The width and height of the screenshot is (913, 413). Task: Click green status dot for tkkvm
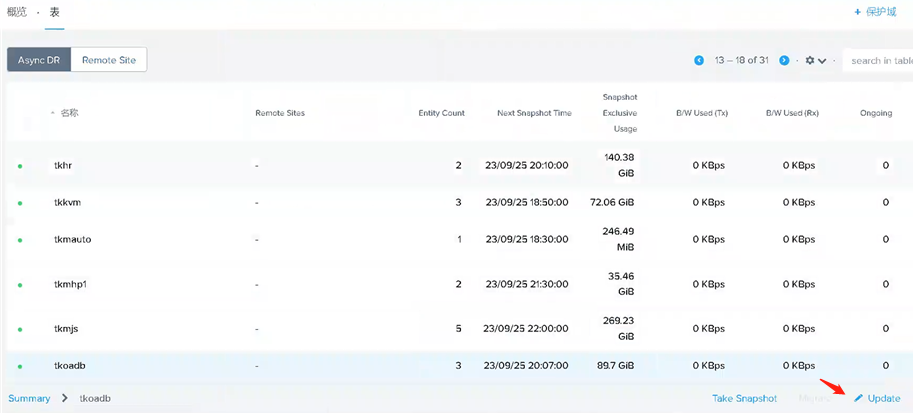point(20,203)
